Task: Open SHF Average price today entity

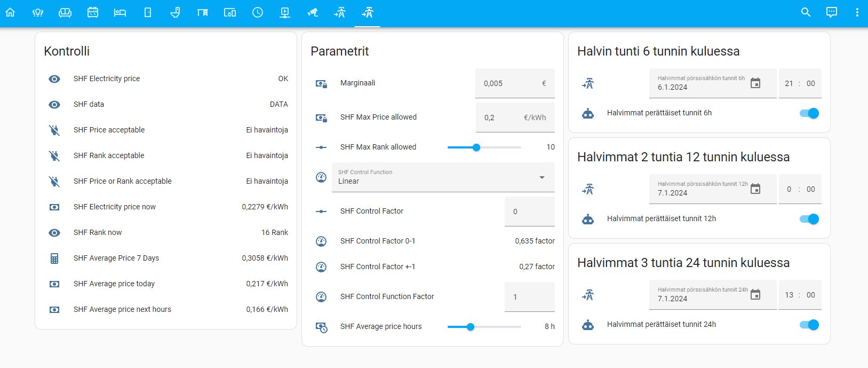Action: tap(114, 284)
